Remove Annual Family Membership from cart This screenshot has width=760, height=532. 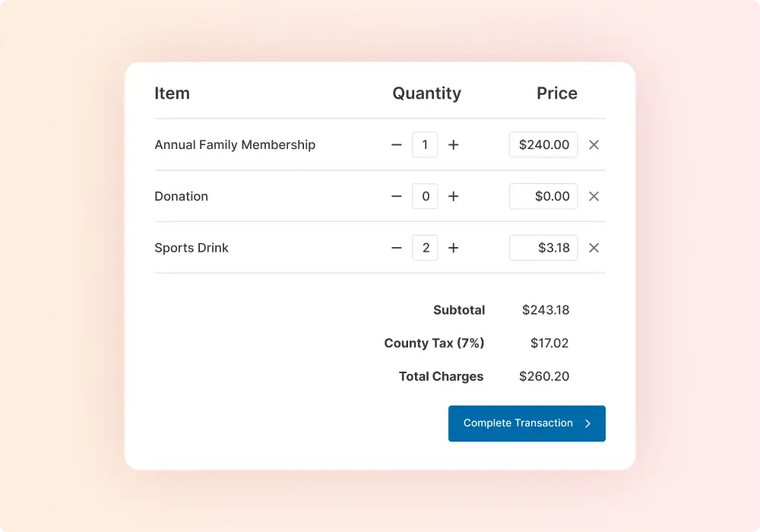pos(594,144)
